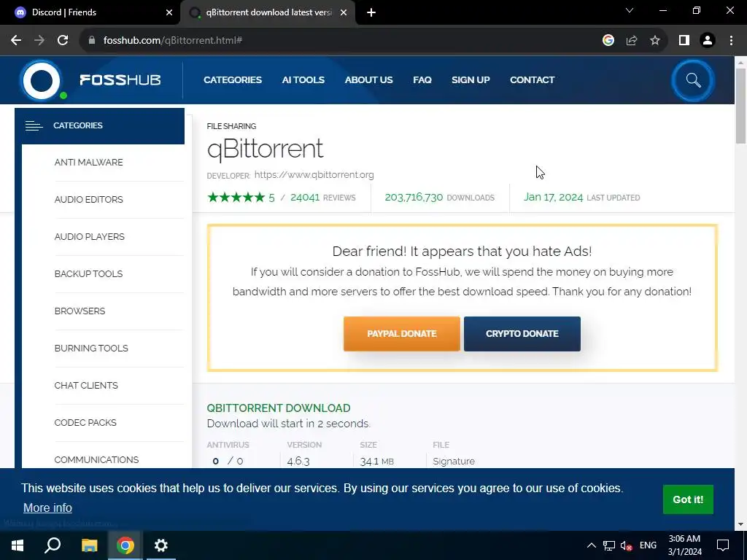Click the ENG language indicator
Image resolution: width=747 pixels, height=560 pixels.
(x=648, y=545)
